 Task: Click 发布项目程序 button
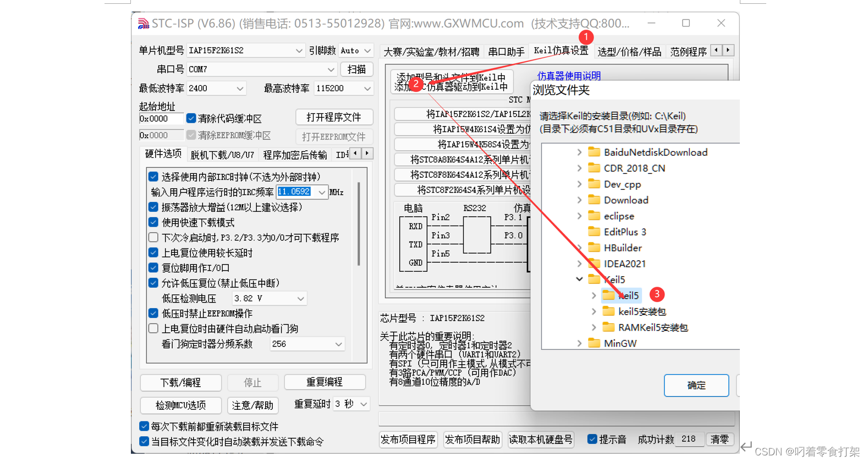(x=408, y=439)
